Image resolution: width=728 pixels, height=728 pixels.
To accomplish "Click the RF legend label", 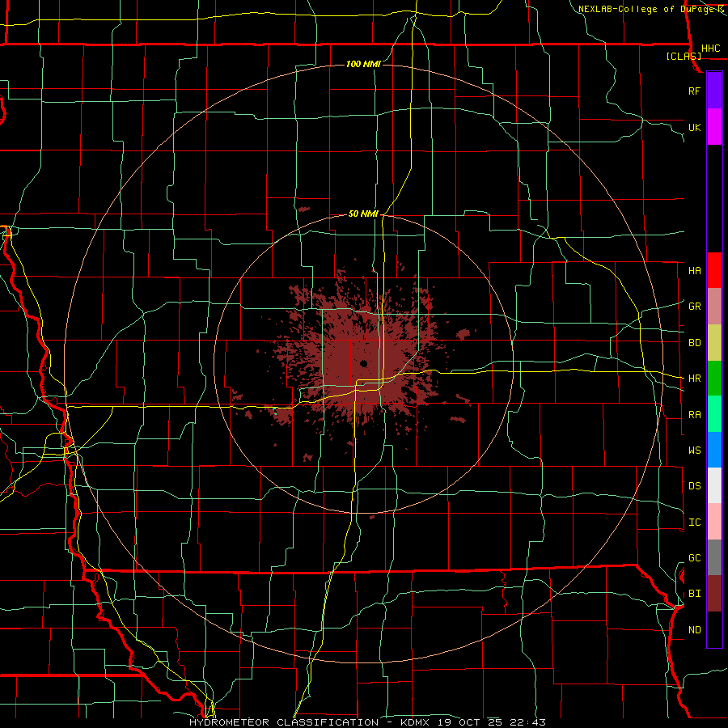I will pyautogui.click(x=694, y=91).
